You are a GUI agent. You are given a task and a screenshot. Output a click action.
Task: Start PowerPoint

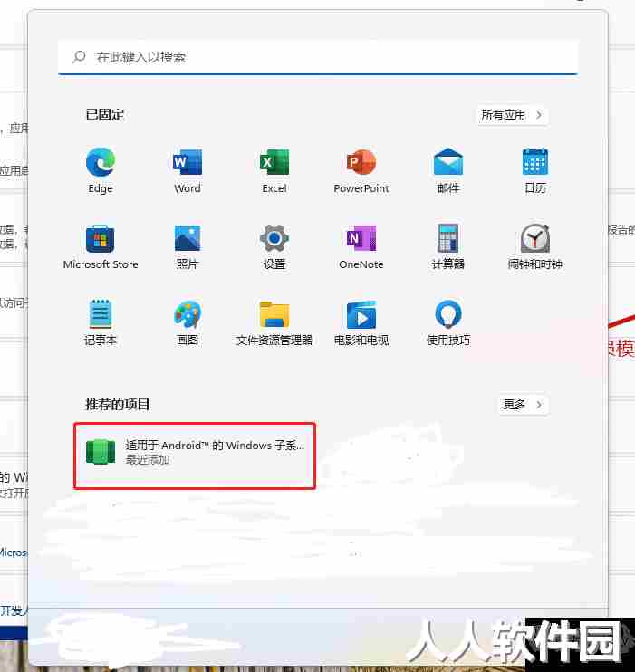tap(361, 170)
